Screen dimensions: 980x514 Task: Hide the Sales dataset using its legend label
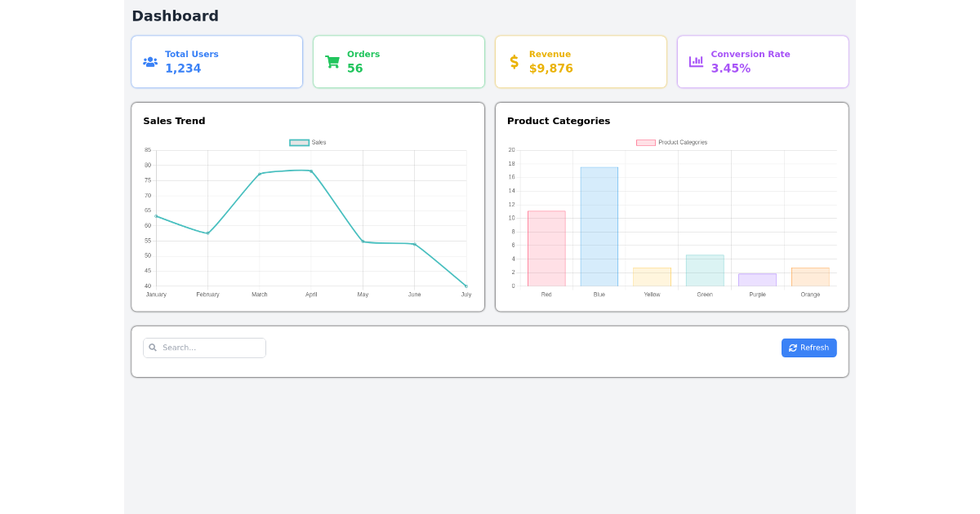coord(320,141)
